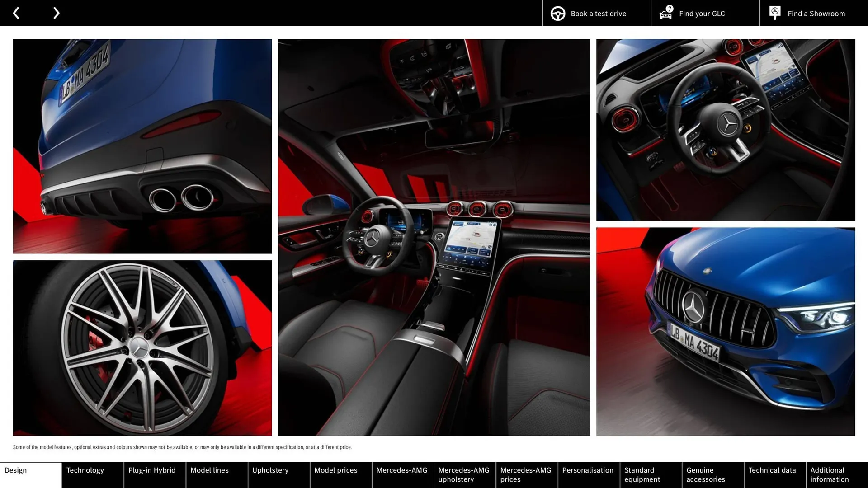This screenshot has width=868, height=488.
Task: Click the left arrow to go back a page
Action: coord(16,13)
